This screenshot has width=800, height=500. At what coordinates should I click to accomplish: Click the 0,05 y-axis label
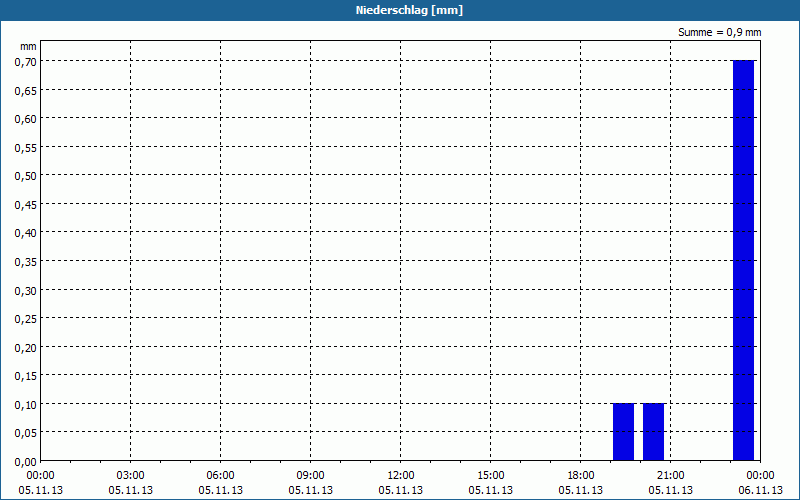(x=26, y=433)
